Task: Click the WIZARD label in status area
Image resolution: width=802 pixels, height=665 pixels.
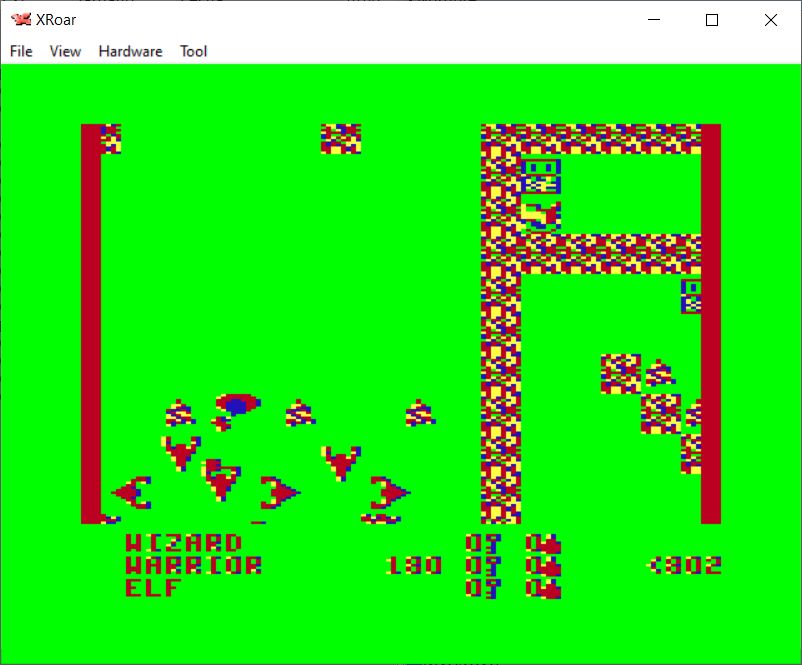Action: (x=184, y=543)
